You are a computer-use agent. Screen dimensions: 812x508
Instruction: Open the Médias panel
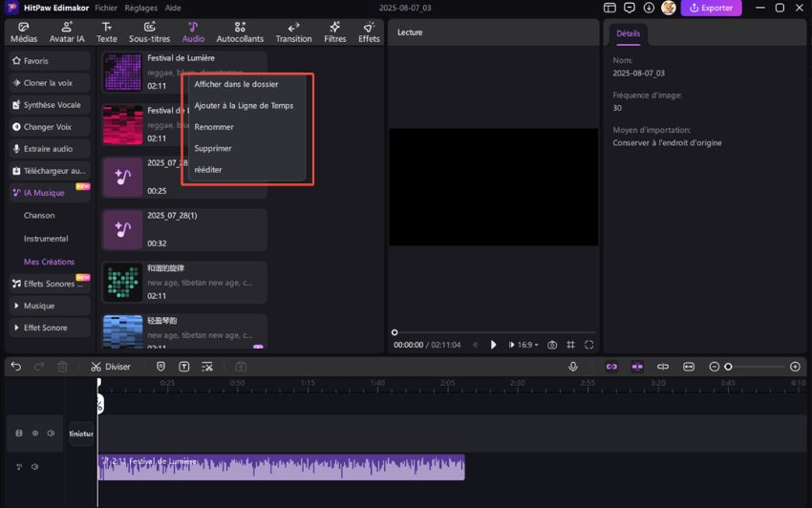[x=24, y=32]
